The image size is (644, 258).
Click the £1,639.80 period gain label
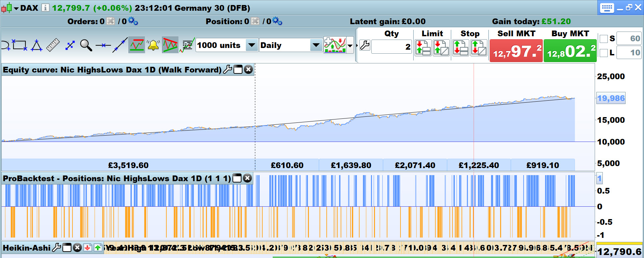pyautogui.click(x=351, y=165)
